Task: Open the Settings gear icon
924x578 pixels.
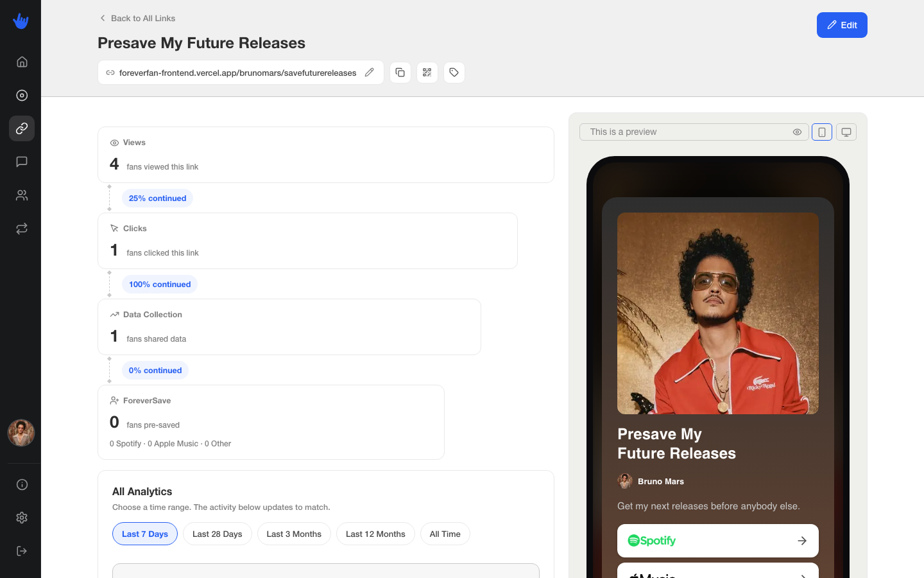Action: (x=22, y=518)
